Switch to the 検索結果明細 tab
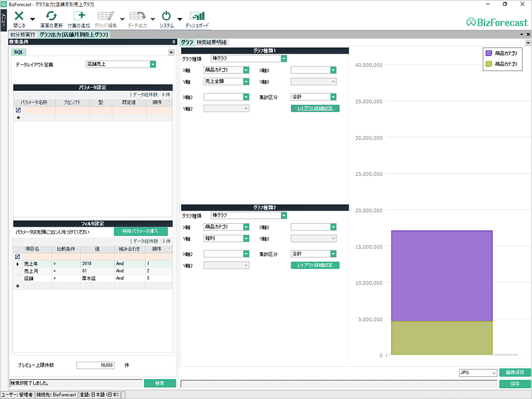 pyautogui.click(x=212, y=42)
